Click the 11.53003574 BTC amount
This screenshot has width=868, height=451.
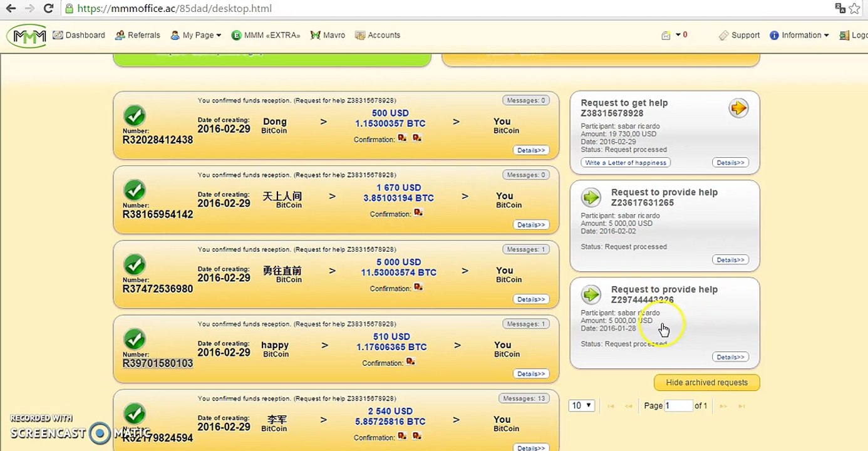399,272
